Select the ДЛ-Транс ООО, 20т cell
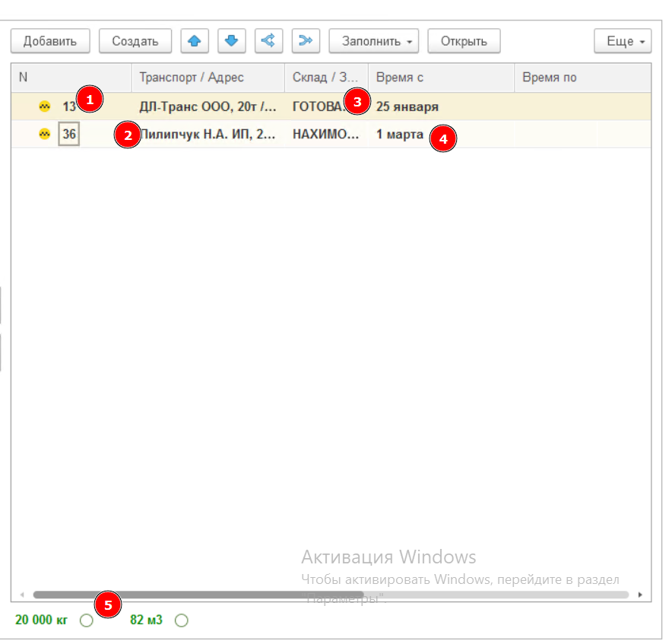Viewport: 672px width, 644px height. (208, 106)
